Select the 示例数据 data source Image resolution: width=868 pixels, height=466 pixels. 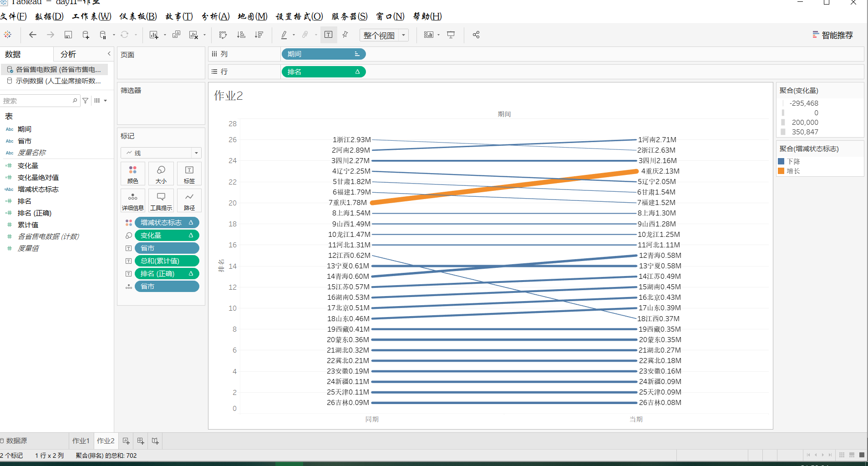point(55,81)
